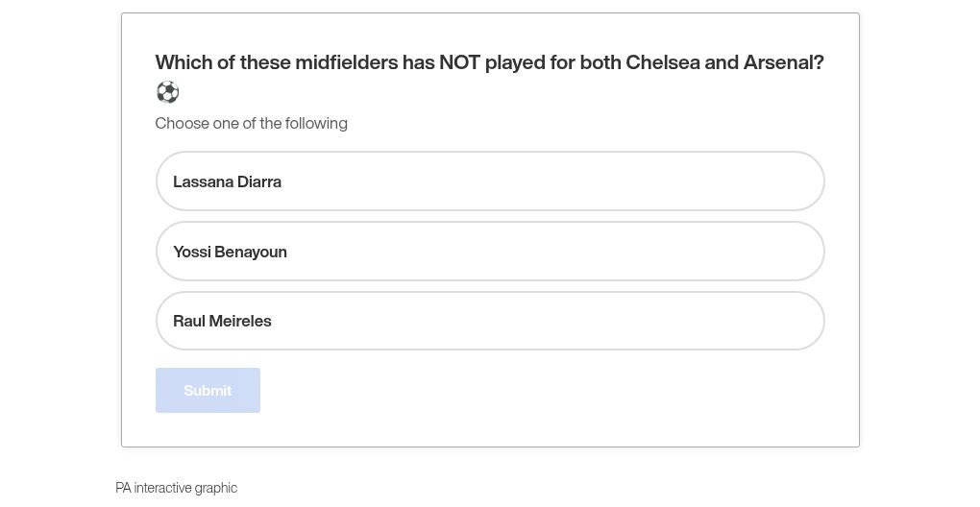The image size is (980, 507).
Task: Click the word "following" in the instruction text
Action: coord(316,124)
